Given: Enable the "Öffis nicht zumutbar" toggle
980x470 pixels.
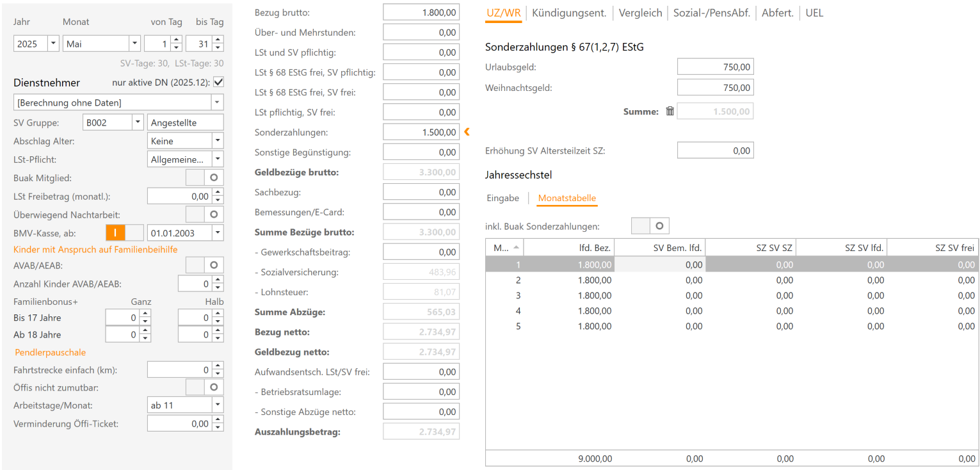Looking at the screenshot, I should click(213, 387).
